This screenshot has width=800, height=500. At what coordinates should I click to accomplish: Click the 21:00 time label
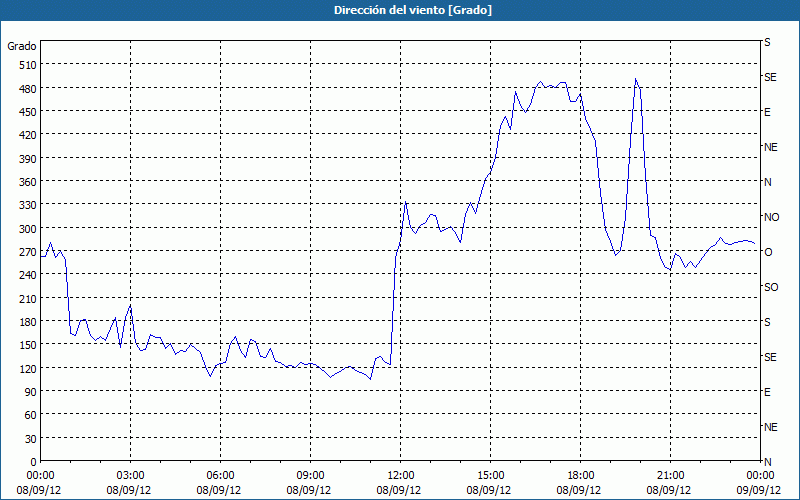(670, 476)
